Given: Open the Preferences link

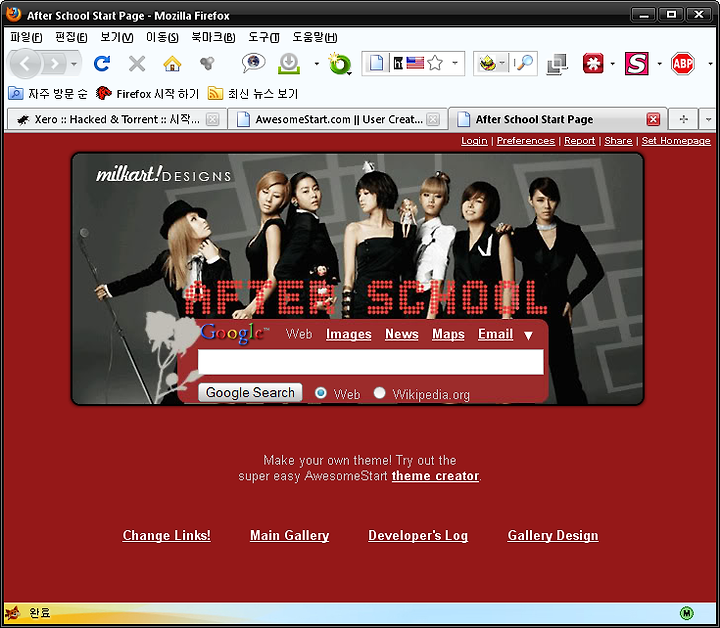Looking at the screenshot, I should (526, 140).
